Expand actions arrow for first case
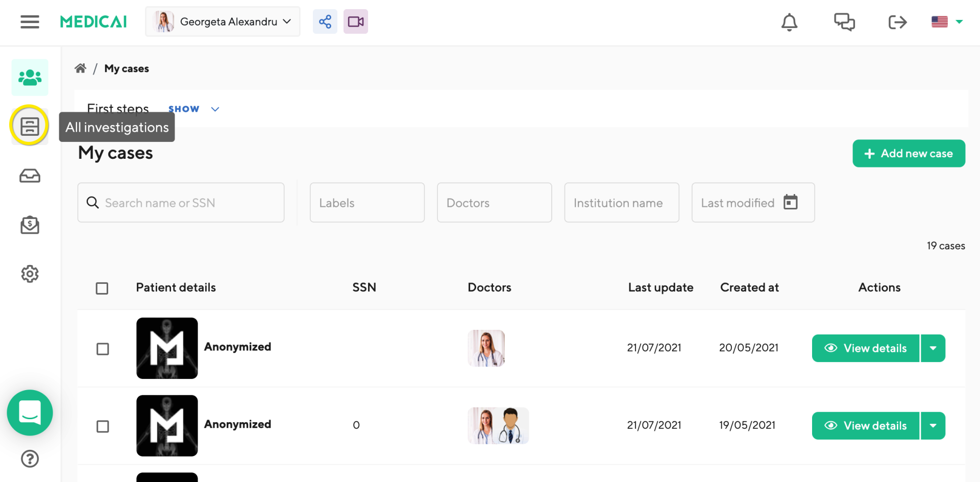The height and width of the screenshot is (482, 980). click(933, 348)
